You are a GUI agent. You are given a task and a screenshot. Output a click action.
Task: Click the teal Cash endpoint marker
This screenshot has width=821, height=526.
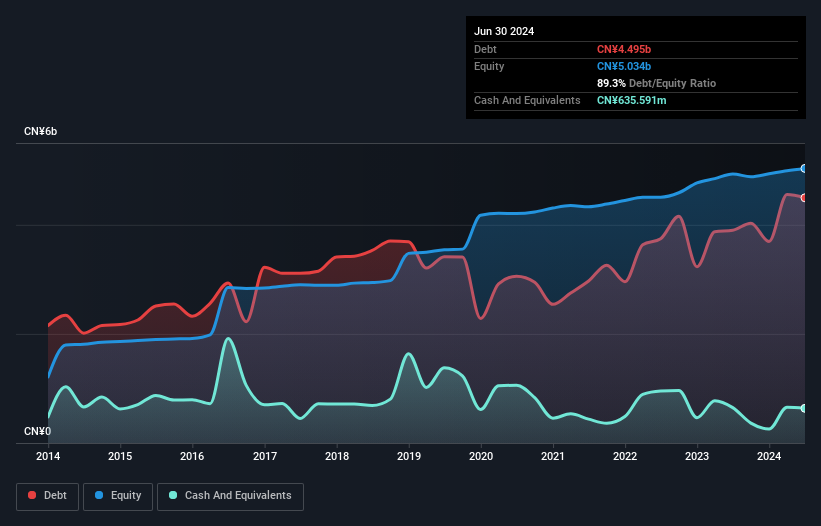click(804, 408)
